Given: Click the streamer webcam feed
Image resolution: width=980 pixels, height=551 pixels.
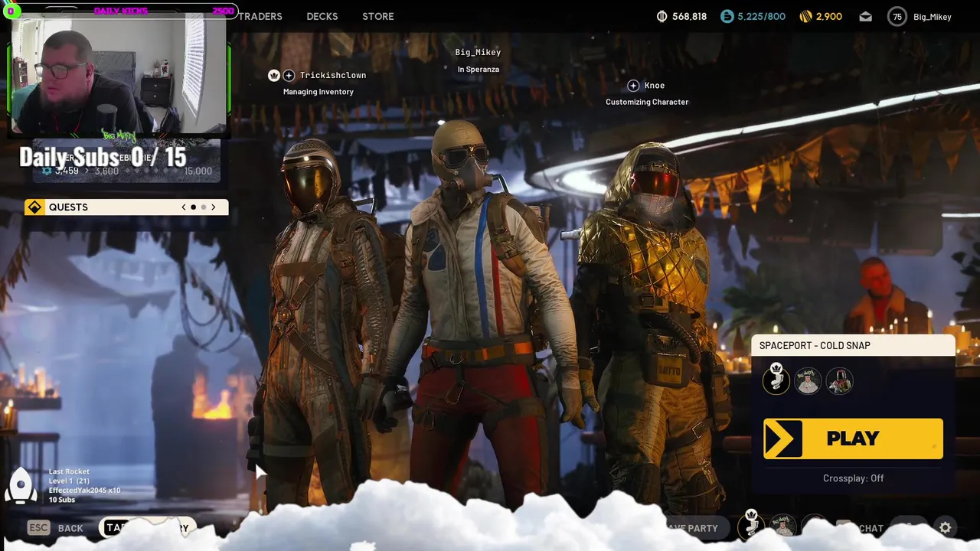Looking at the screenshot, I should click(119, 75).
